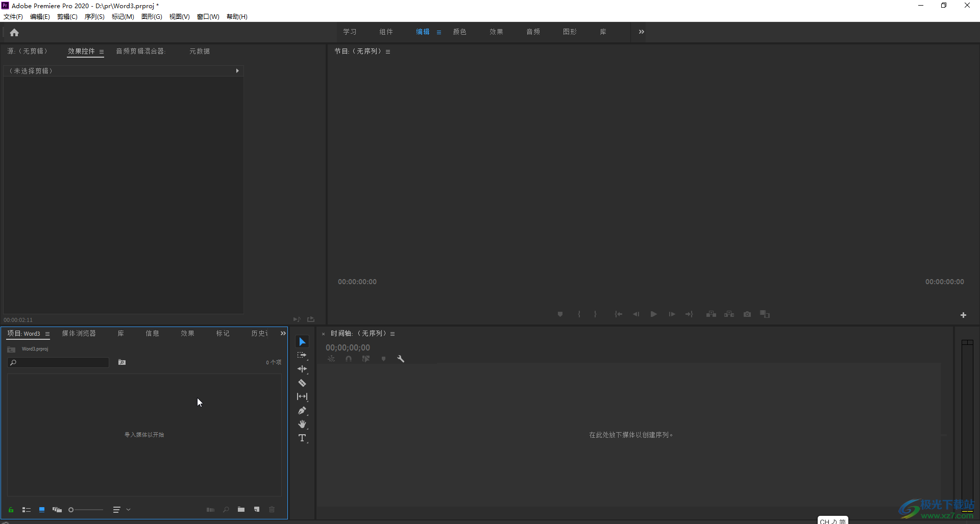Open the 文件(F) menu
The width and height of the screenshot is (980, 524).
pyautogui.click(x=13, y=17)
